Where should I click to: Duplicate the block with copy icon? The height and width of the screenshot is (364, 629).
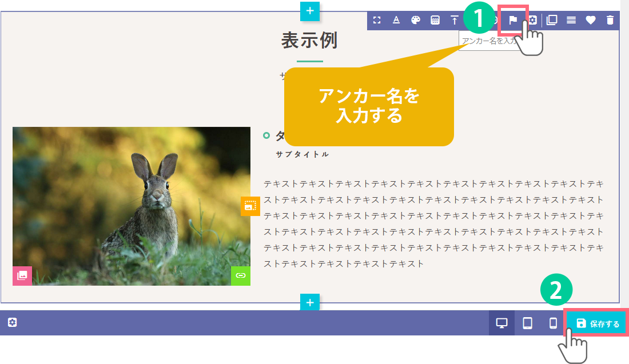pos(552,21)
